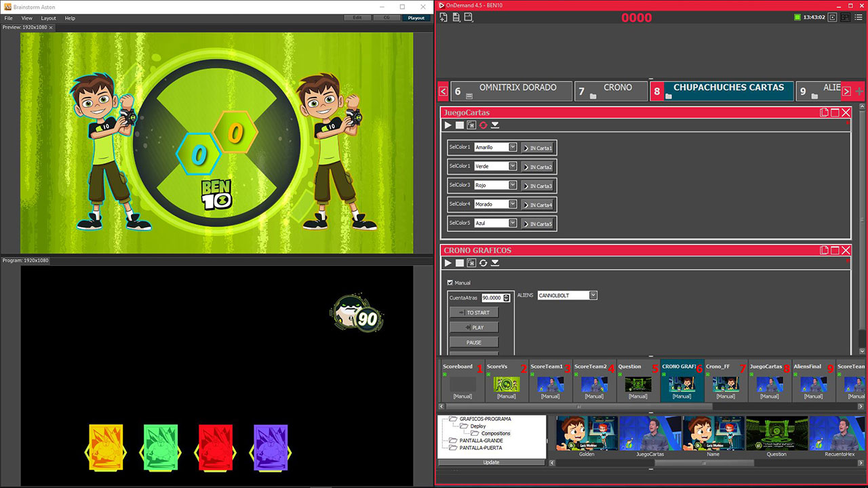Viewport: 868px width, 488px height.
Task: Open the Help menu in Brainstorm Aston
Action: tap(70, 18)
